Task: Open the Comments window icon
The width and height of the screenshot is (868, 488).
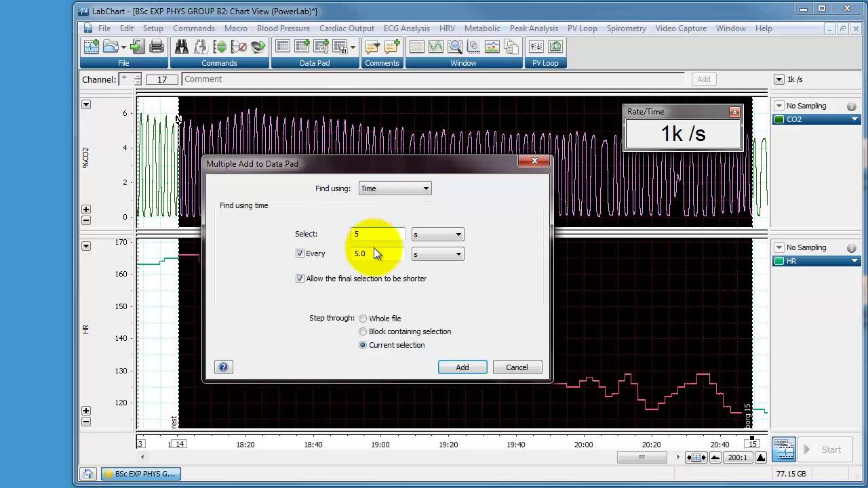Action: tap(372, 47)
